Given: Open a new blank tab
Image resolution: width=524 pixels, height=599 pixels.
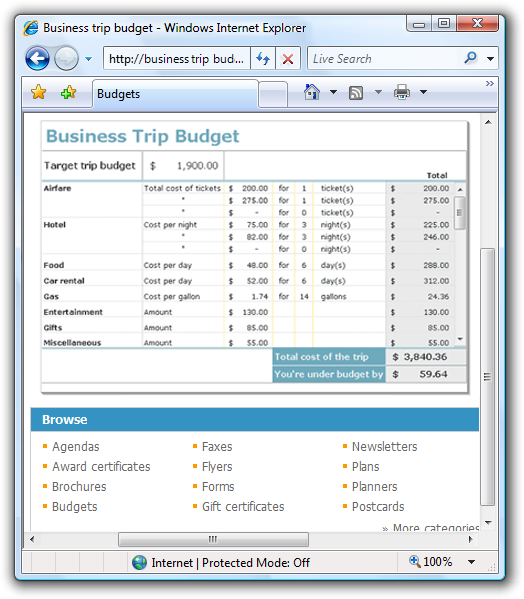Looking at the screenshot, I should pyautogui.click(x=273, y=94).
